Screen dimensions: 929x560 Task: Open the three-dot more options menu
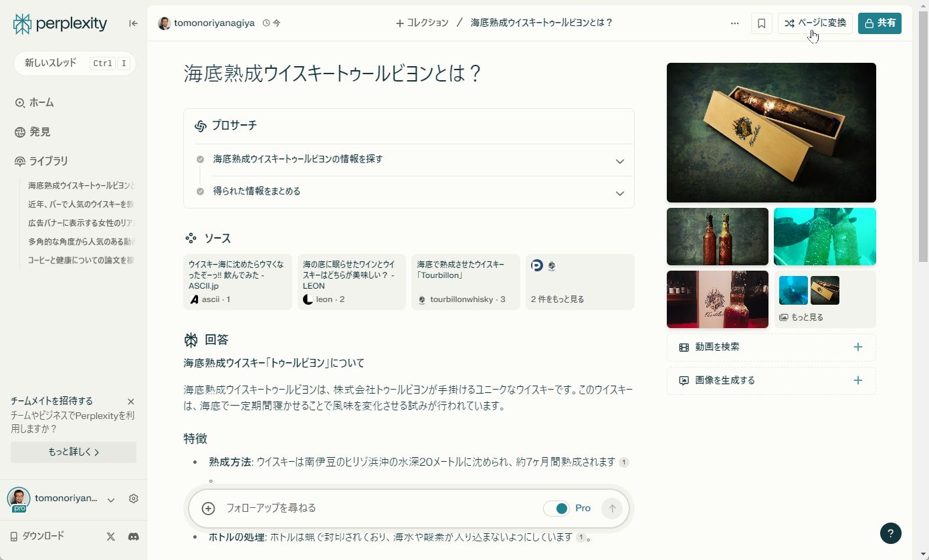735,23
